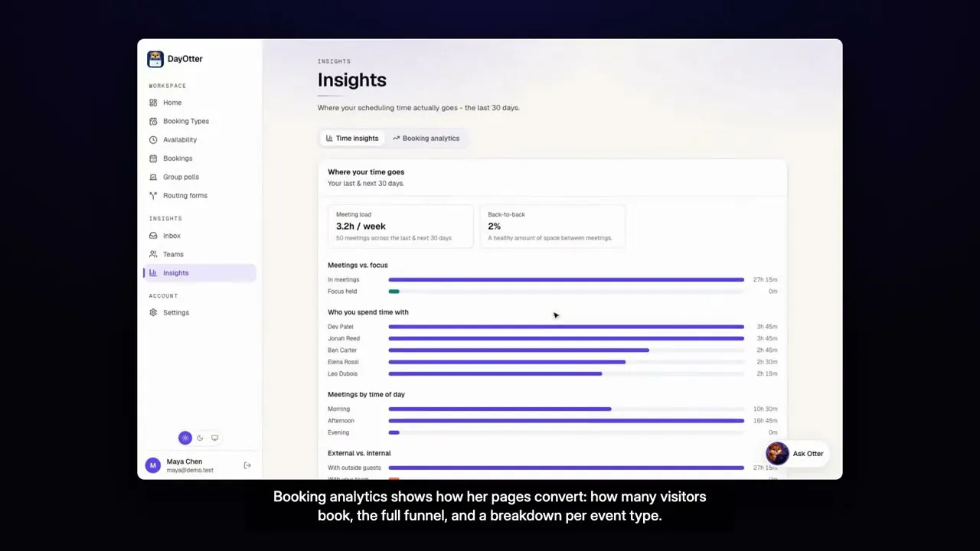Open Teams via the people icon
The width and height of the screenshot is (980, 551).
[x=153, y=254]
